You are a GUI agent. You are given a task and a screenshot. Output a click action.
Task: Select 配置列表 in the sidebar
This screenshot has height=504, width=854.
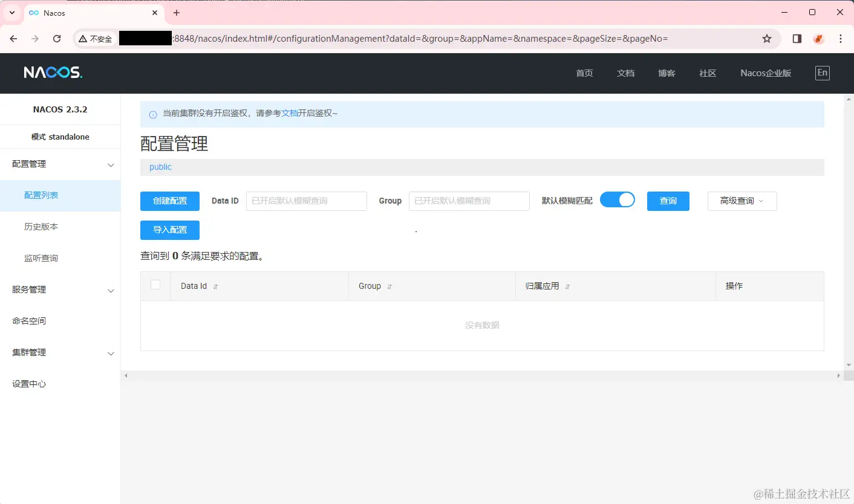[60, 196]
